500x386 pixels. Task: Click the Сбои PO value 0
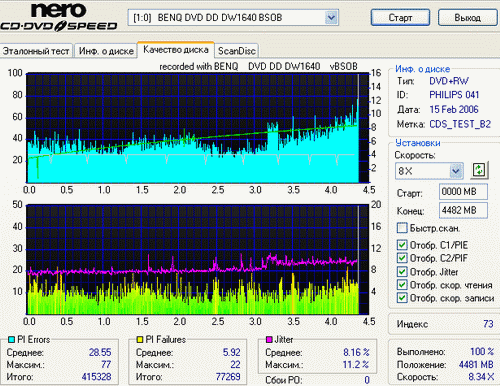pos(367,380)
